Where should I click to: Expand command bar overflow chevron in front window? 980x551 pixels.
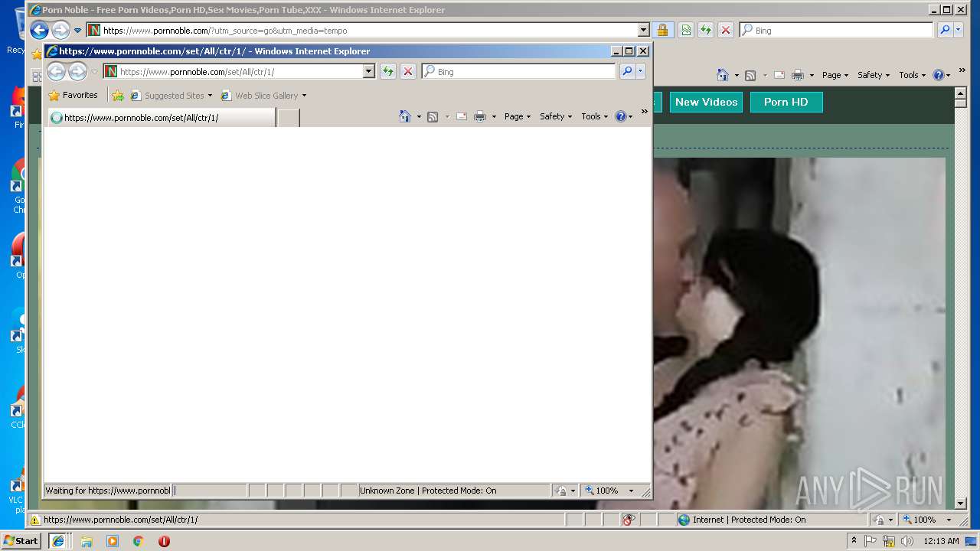point(645,112)
